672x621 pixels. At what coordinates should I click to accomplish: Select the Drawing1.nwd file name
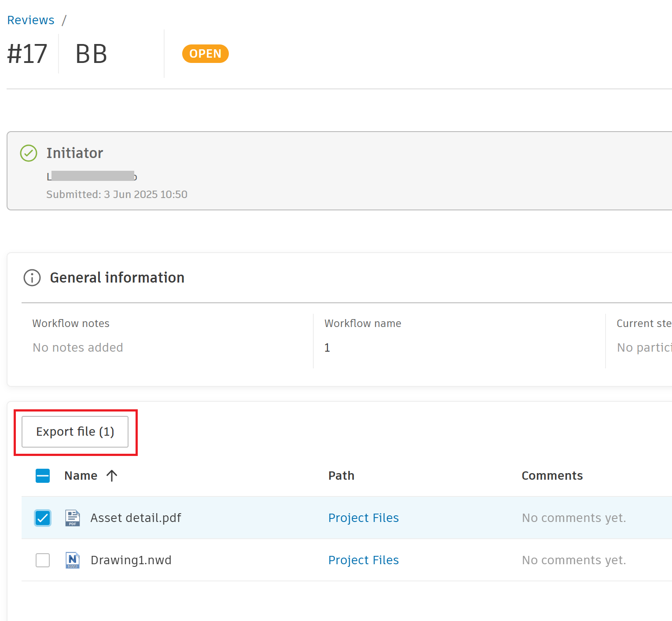click(x=131, y=560)
